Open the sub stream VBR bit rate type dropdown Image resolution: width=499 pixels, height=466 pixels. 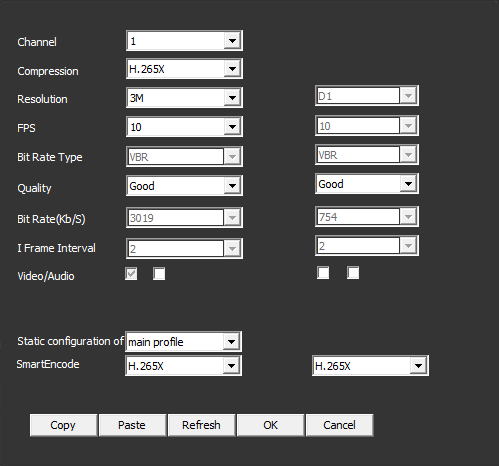click(x=367, y=154)
